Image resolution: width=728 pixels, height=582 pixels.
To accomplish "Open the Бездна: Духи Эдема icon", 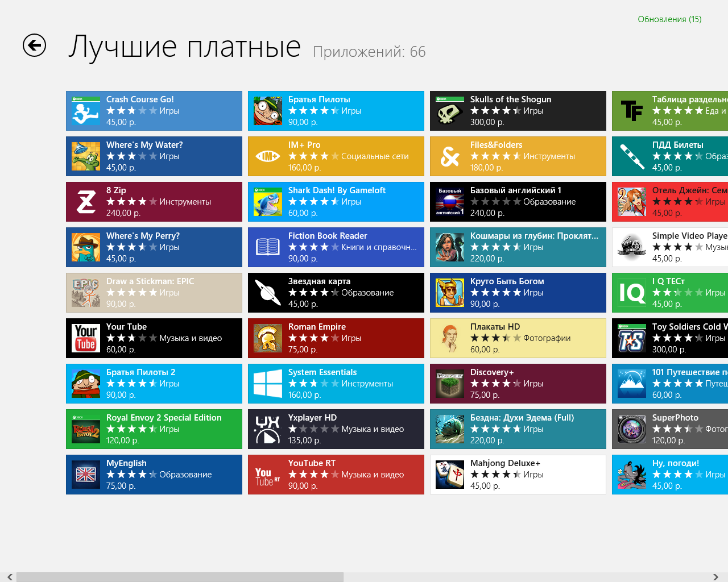I will point(450,429).
